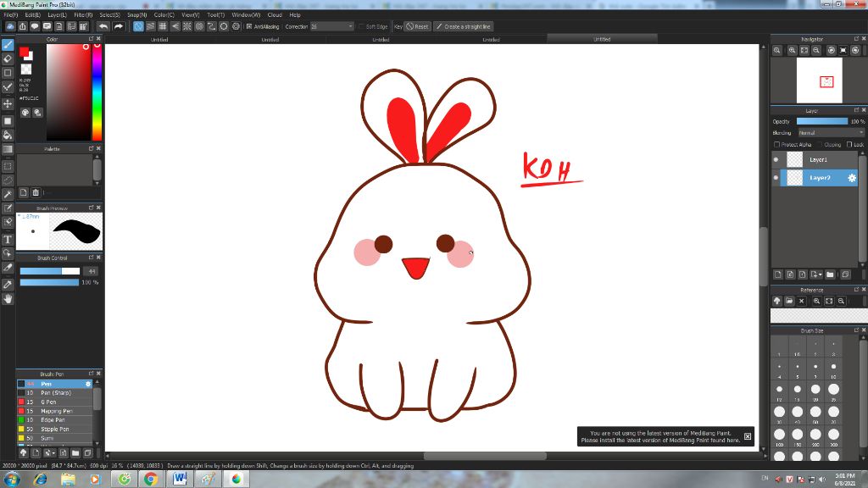Screen dimensions: 868x488
Task: Open the Layer menu
Action: (57, 15)
